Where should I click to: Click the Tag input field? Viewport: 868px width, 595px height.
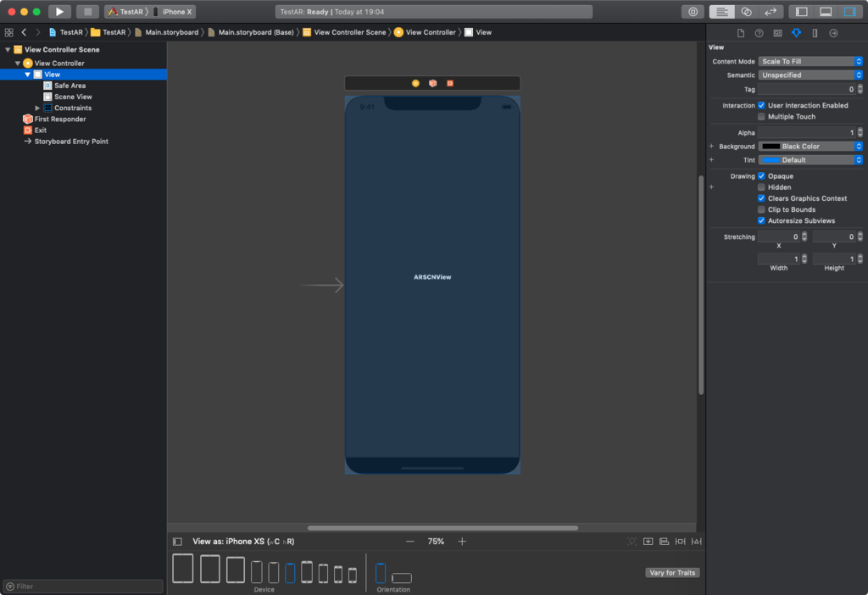807,89
